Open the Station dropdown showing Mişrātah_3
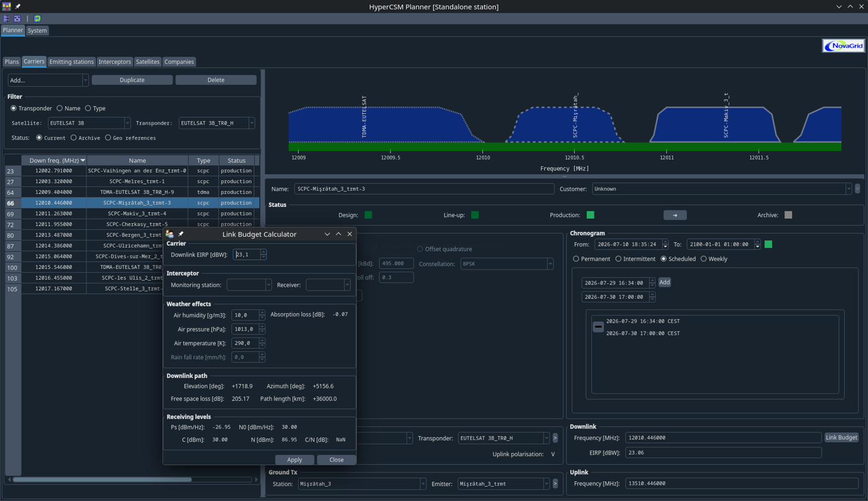This screenshot has height=501, width=868. [362, 484]
